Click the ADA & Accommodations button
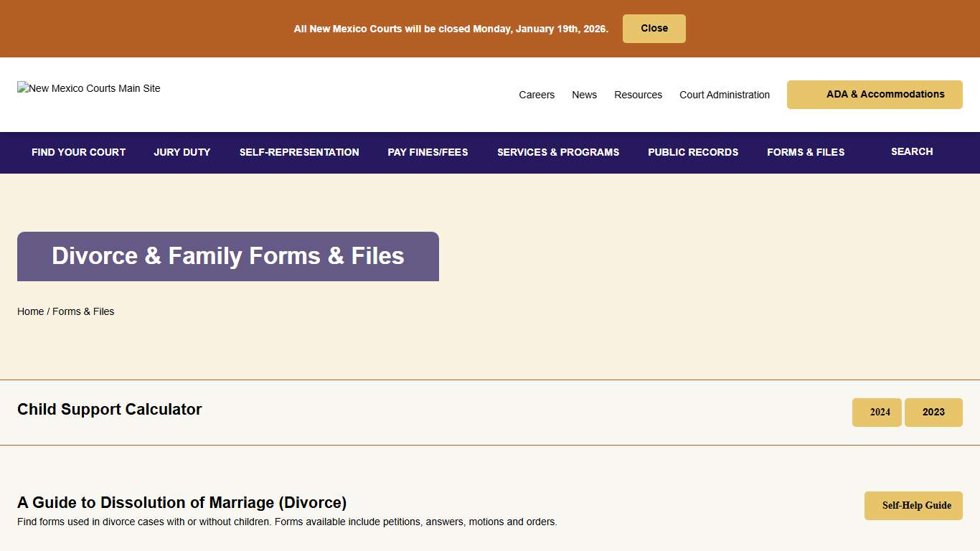 [875, 94]
